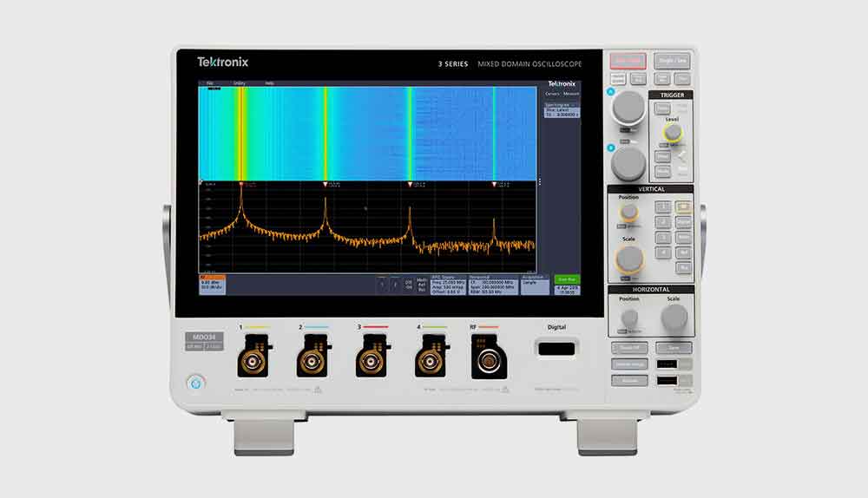The image size is (868, 498).
Task: Toggle the High Res front panel button
Action: point(662,79)
